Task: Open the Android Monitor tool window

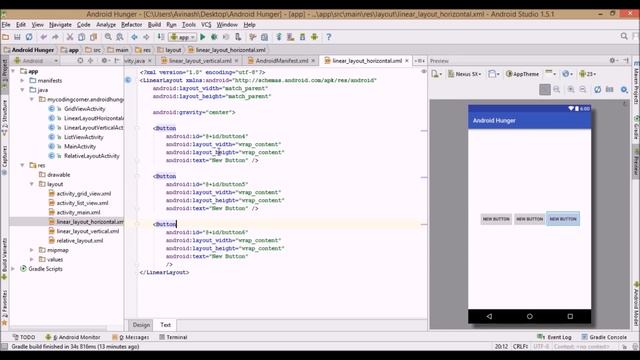Action: point(73,337)
